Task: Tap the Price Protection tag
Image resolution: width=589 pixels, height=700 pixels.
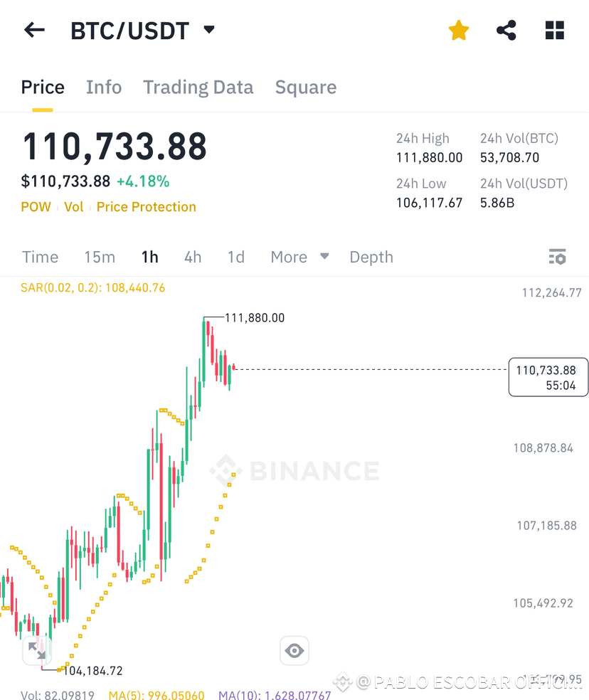Action: click(147, 207)
